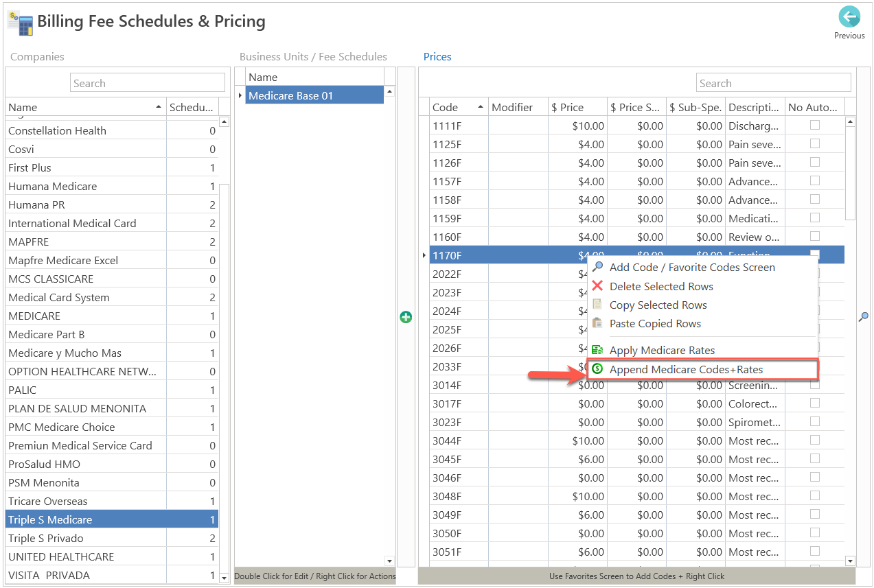Click the Modifier column header
This screenshot has height=588, width=874.
click(518, 107)
